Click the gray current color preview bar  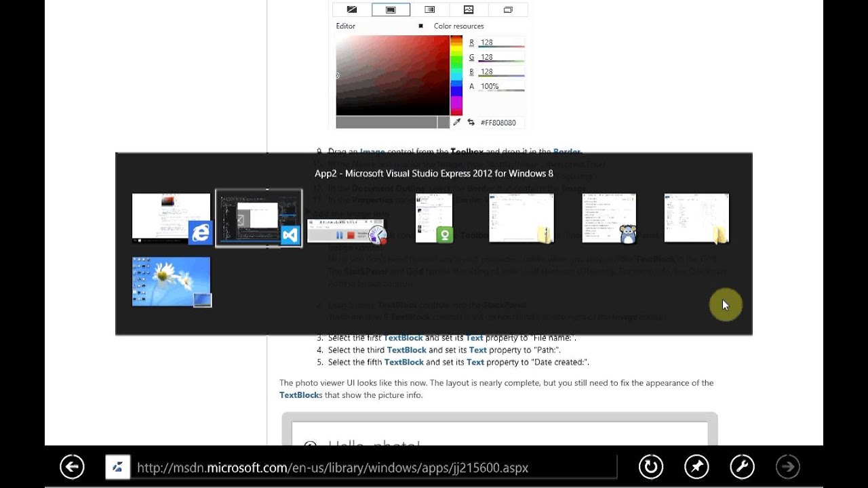pos(393,122)
